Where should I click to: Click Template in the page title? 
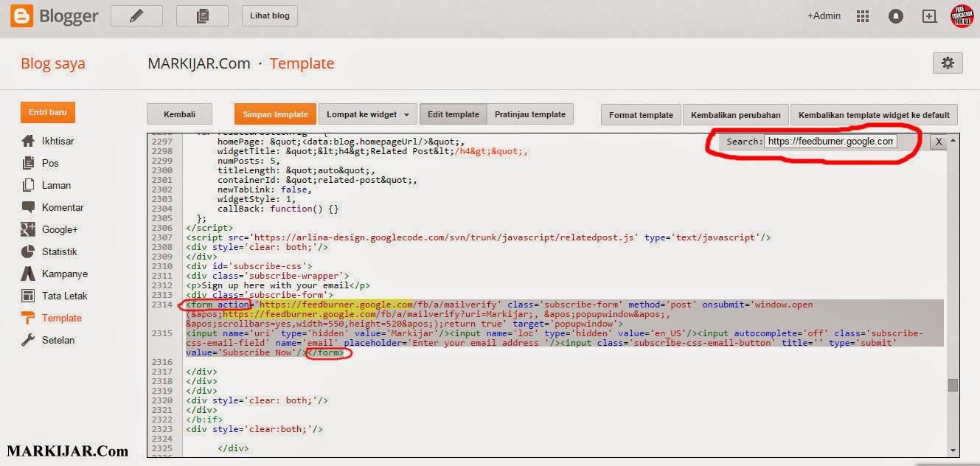tap(302, 63)
